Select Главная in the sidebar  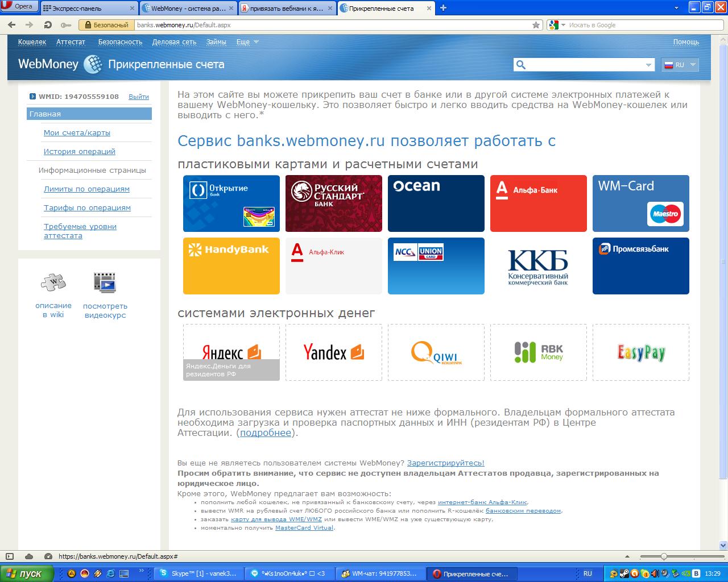pyautogui.click(x=89, y=114)
